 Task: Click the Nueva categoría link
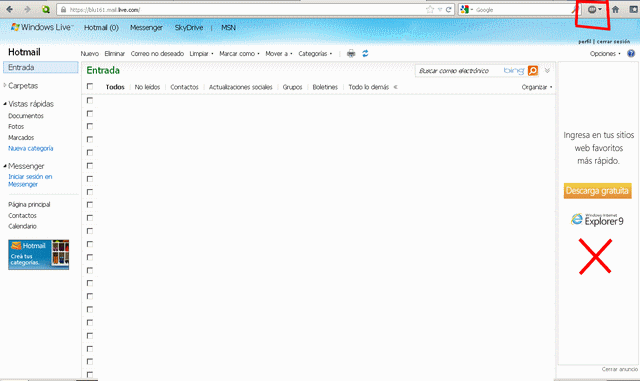pyautogui.click(x=31, y=148)
